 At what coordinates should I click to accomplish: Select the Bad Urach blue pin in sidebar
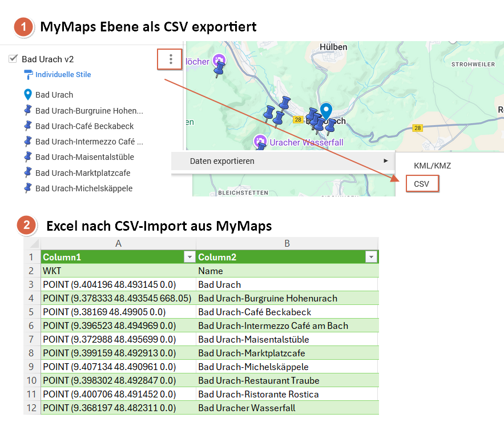click(27, 95)
